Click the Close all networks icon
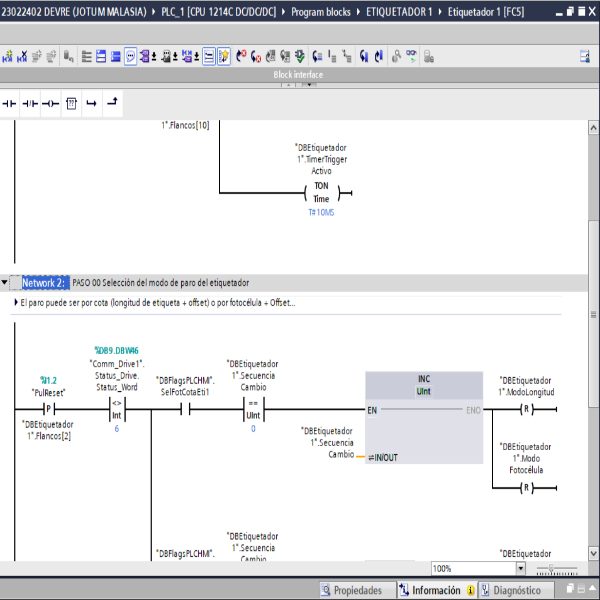This screenshot has width=600, height=600. [x=116, y=57]
